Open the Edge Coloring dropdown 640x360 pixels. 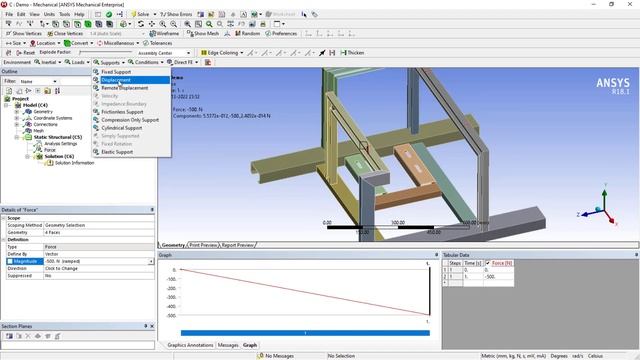[x=222, y=53]
